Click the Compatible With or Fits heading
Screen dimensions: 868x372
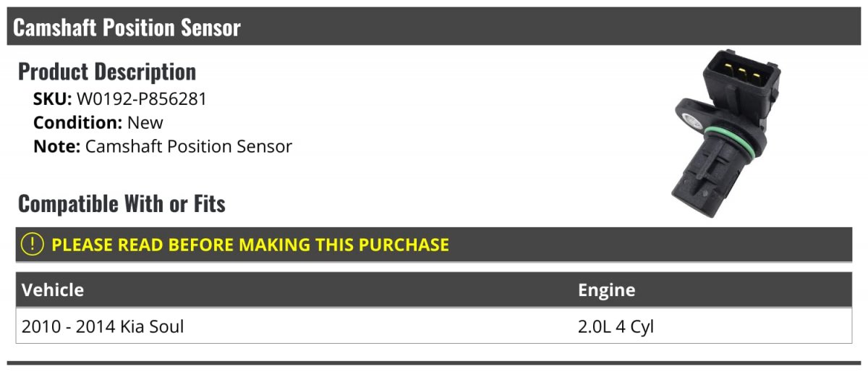(x=122, y=204)
